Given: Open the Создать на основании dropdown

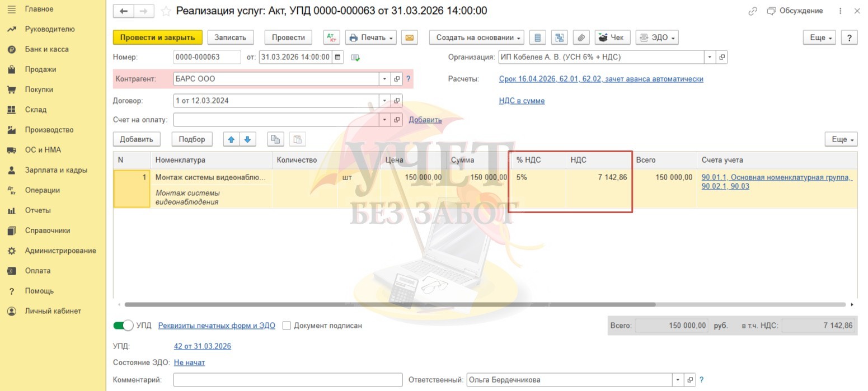Looking at the screenshot, I should tap(476, 37).
